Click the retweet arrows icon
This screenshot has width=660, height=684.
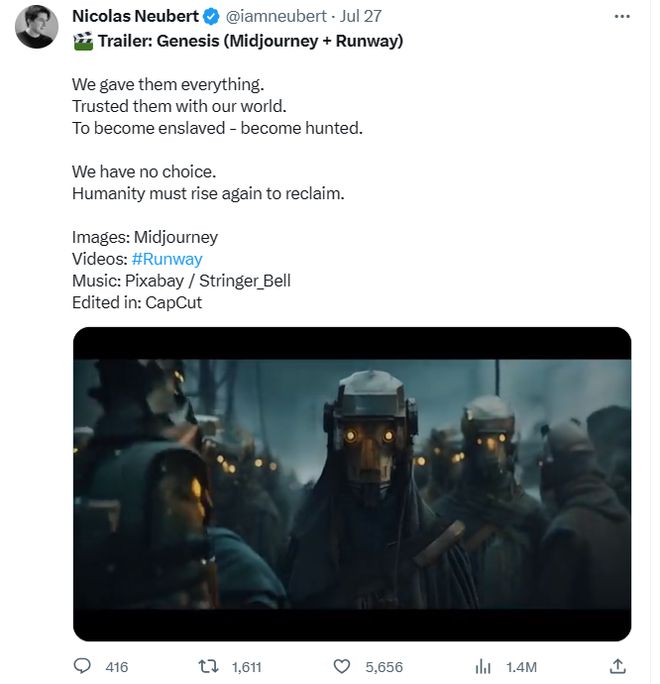click(x=209, y=667)
